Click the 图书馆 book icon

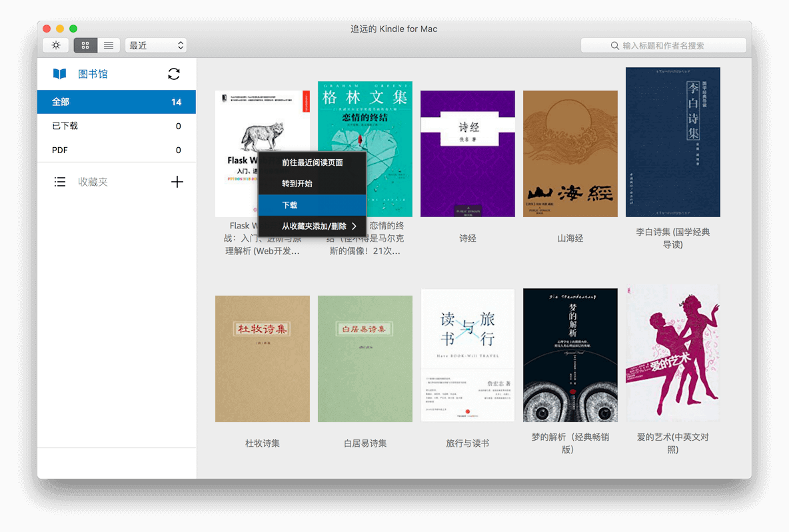click(60, 74)
